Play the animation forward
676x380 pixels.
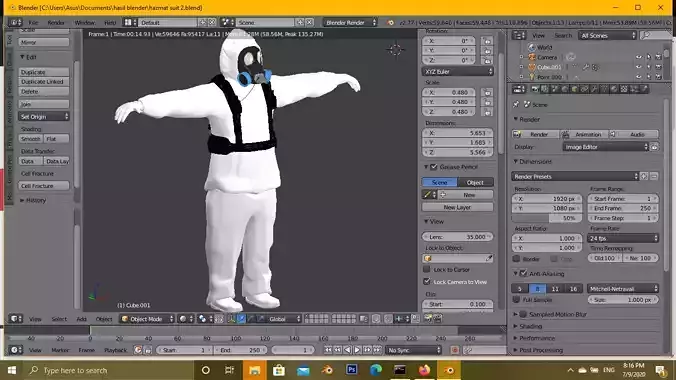[357, 350]
